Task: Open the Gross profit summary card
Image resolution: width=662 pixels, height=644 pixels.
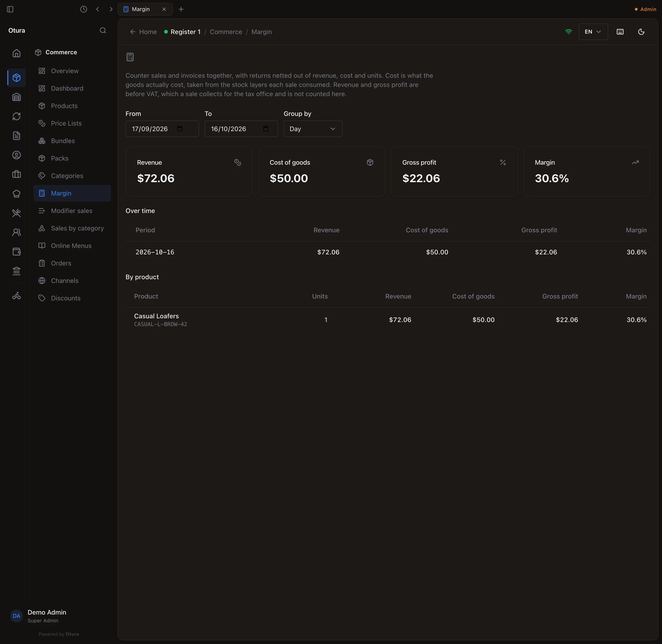Action: click(454, 172)
